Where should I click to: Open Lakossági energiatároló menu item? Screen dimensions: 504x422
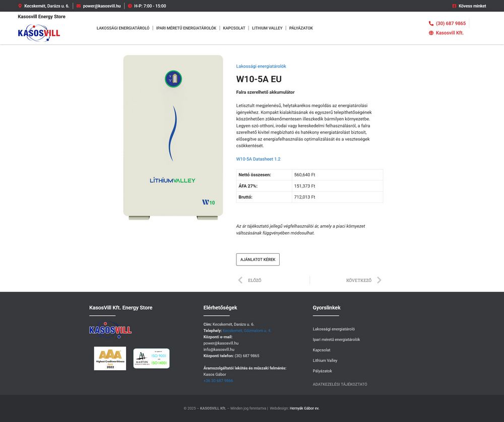click(123, 28)
